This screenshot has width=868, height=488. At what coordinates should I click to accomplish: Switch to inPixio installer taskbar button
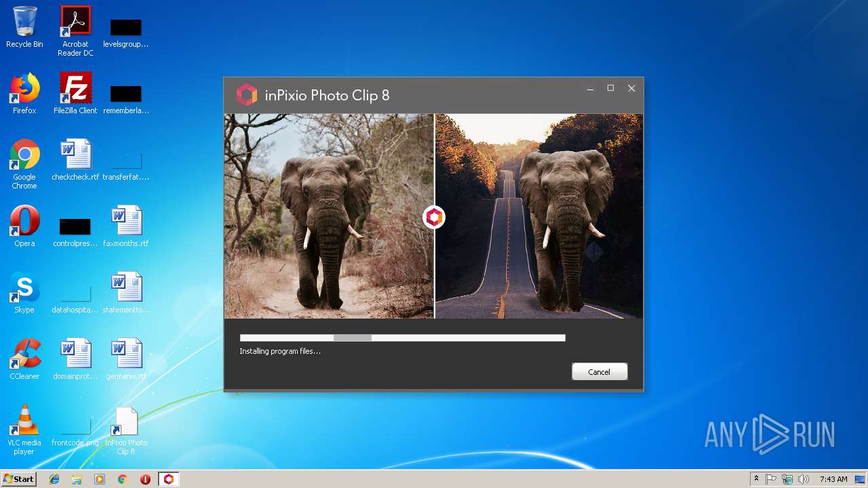click(x=168, y=479)
